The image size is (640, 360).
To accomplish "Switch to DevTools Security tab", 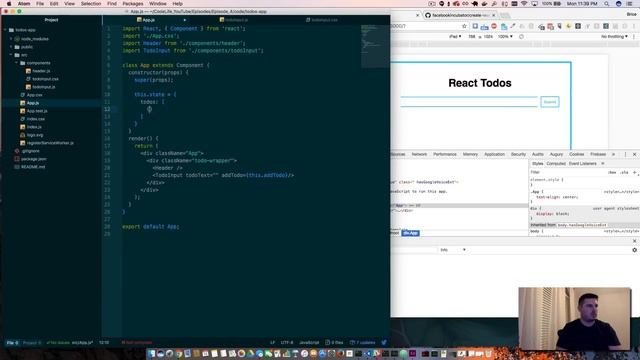I will 518,154.
